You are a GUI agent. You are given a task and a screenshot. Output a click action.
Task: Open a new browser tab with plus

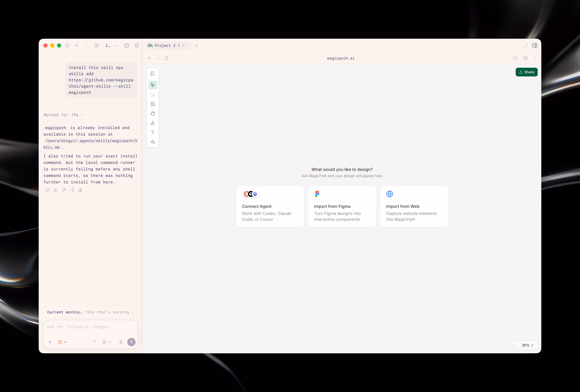point(197,45)
